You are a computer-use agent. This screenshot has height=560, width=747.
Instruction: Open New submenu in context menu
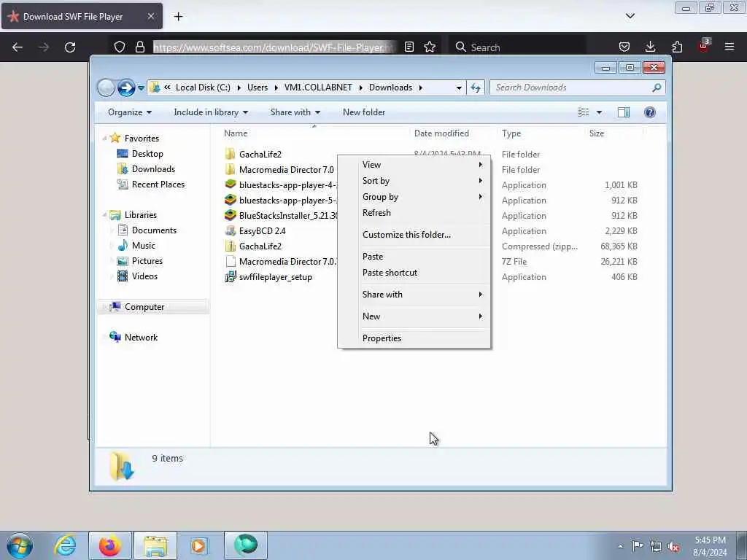pyautogui.click(x=414, y=316)
